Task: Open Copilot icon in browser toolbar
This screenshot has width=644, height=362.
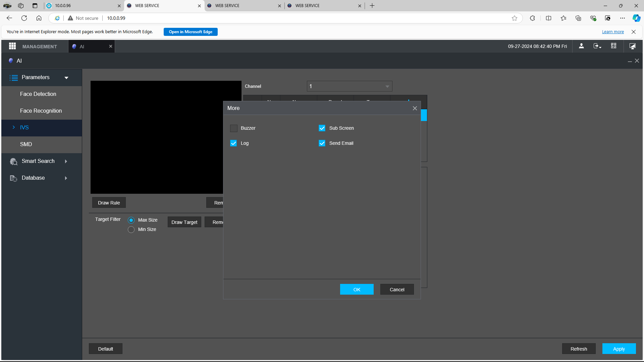Action: [636, 18]
